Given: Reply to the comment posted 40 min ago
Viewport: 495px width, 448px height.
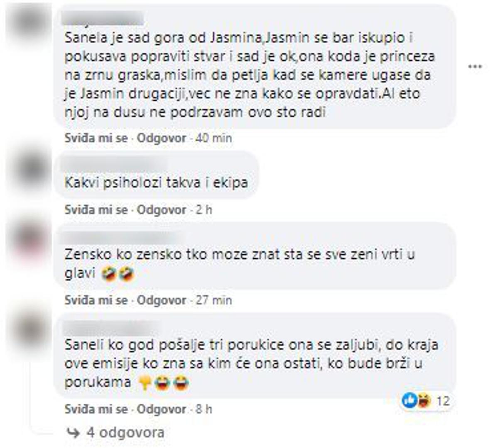Looking at the screenshot, I should pos(161,138).
